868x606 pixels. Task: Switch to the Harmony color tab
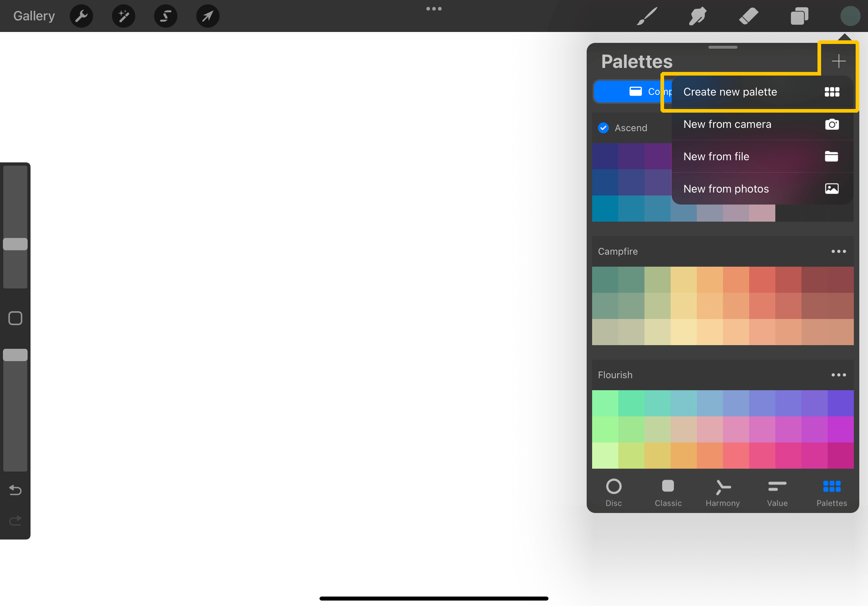coord(723,492)
